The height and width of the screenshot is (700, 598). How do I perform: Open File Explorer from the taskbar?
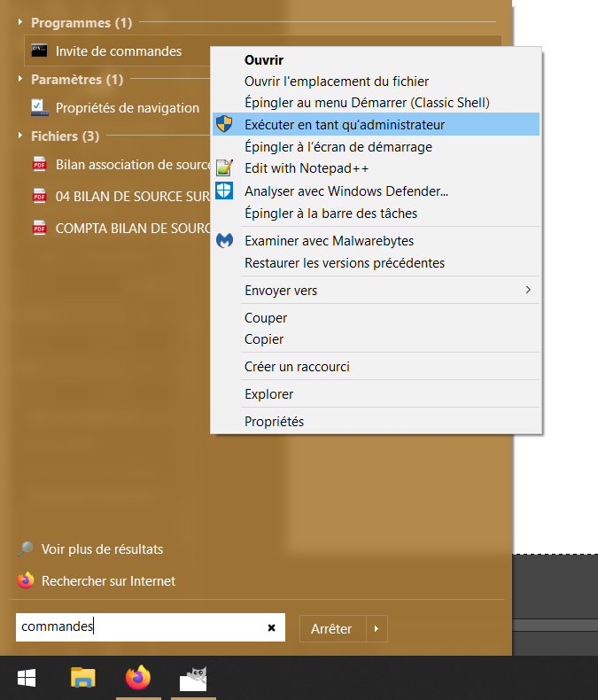[x=82, y=679]
